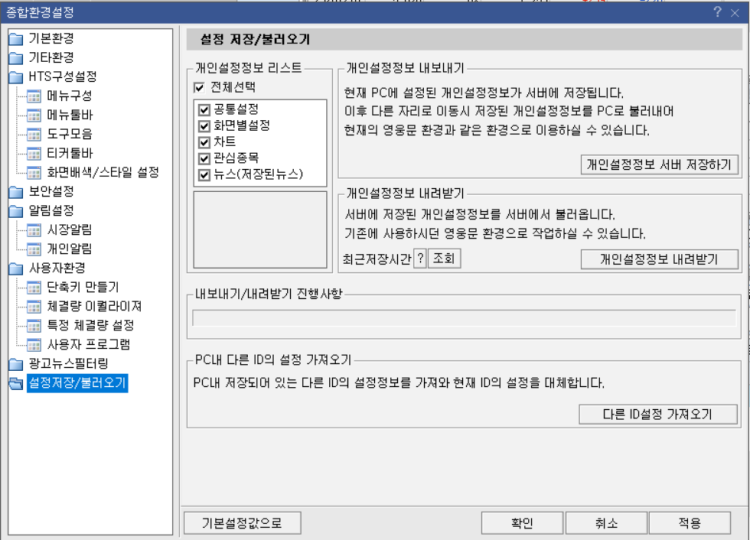Viewport: 750px width, 540px height.
Task: Close the 종합환경설정 dialog
Action: tap(735, 13)
